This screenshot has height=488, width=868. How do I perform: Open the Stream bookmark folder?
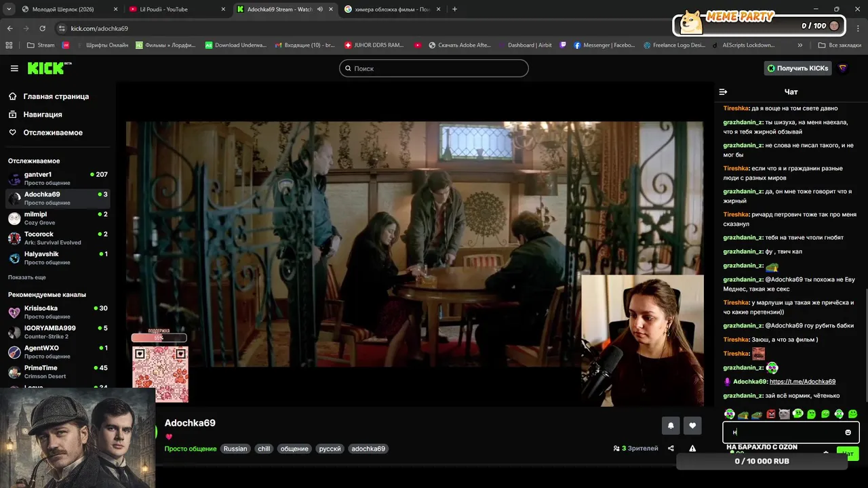[41, 45]
